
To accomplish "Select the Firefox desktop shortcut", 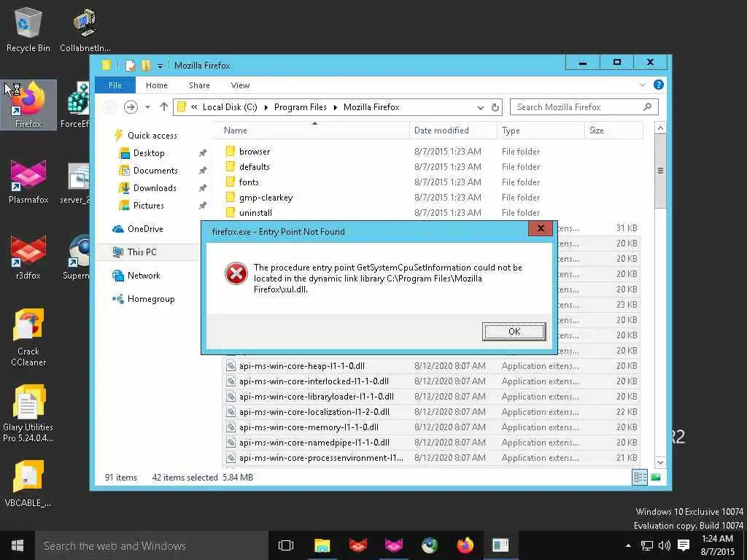I will pyautogui.click(x=28, y=105).
